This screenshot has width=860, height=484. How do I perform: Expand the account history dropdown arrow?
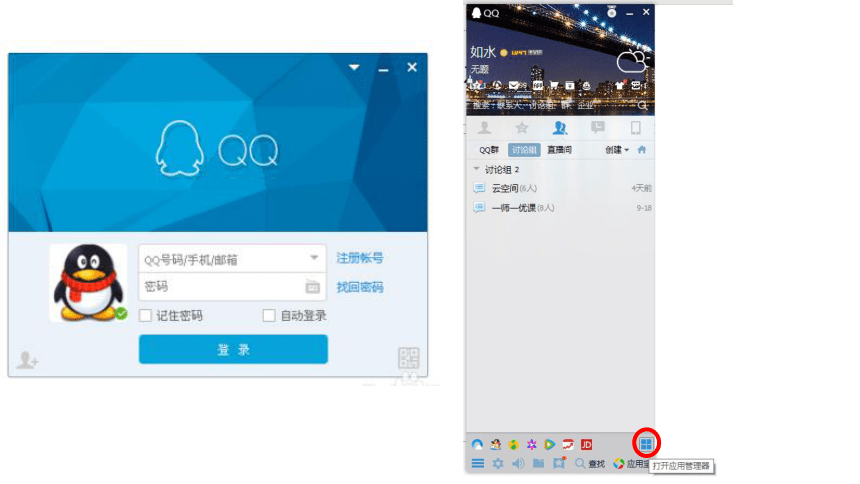(314, 258)
